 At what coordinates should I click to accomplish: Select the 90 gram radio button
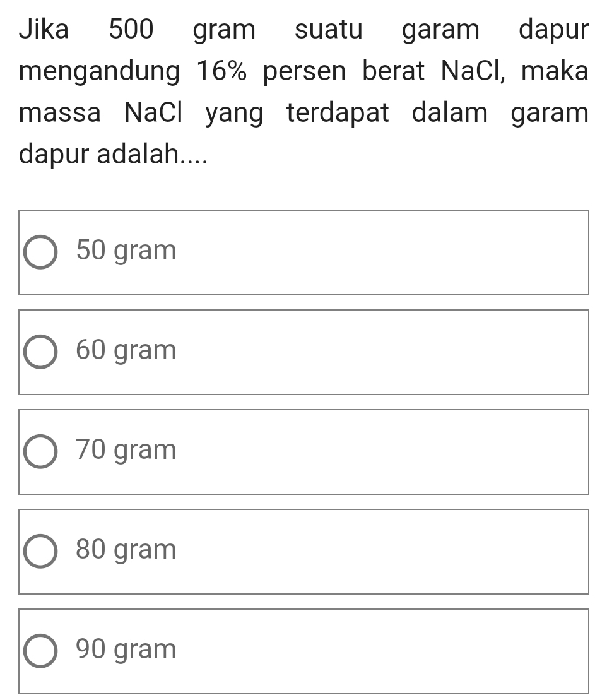pos(40,650)
